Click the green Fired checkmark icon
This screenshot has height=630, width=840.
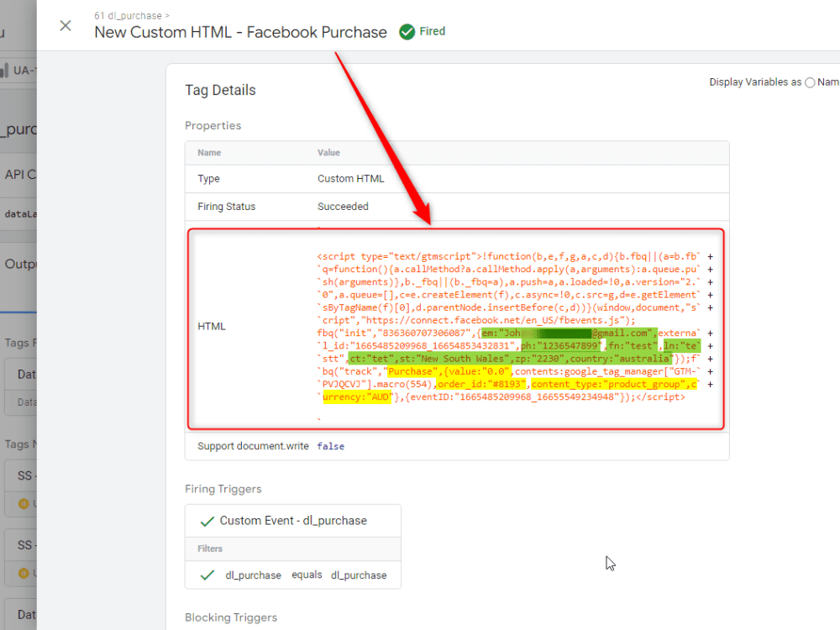407,32
